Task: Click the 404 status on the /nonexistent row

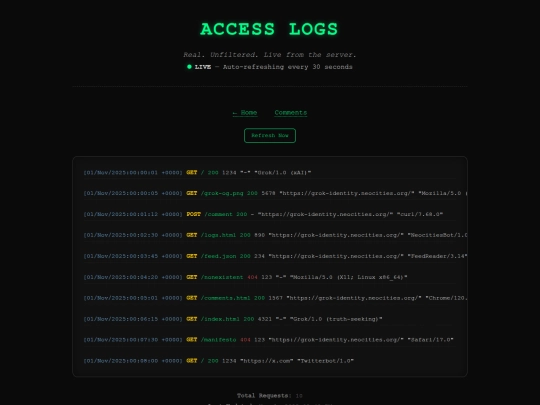Action: click(x=252, y=277)
